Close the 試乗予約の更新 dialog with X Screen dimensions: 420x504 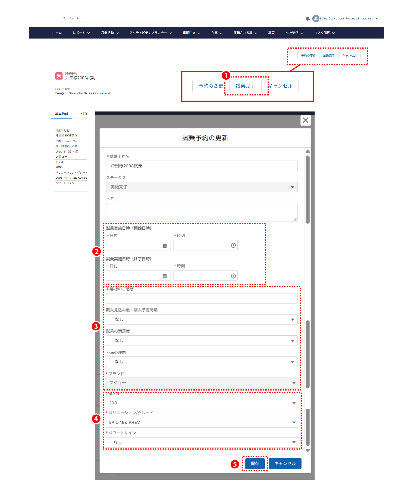pyautogui.click(x=305, y=120)
